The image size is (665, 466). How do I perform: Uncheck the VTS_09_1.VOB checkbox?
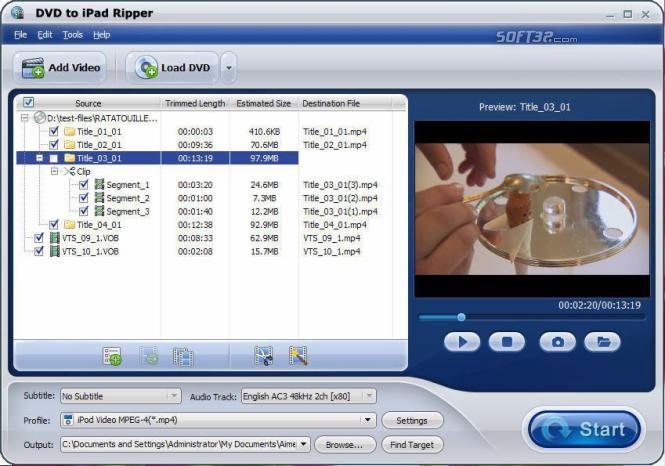coord(39,238)
